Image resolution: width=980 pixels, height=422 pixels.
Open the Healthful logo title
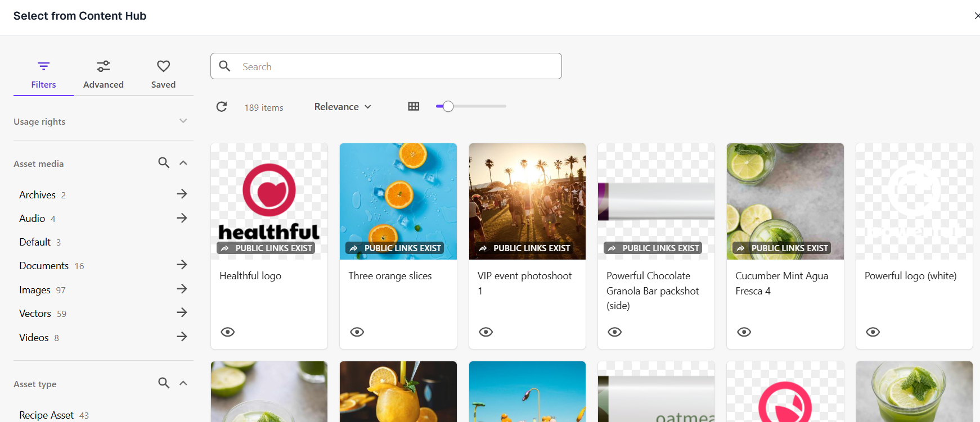[x=250, y=276]
